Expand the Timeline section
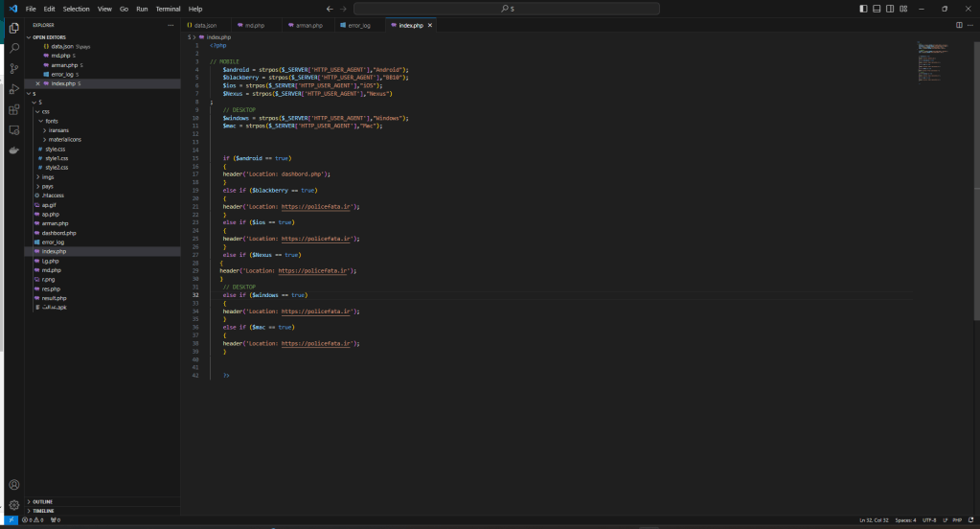Viewport: 980px width, 529px height. pos(43,511)
